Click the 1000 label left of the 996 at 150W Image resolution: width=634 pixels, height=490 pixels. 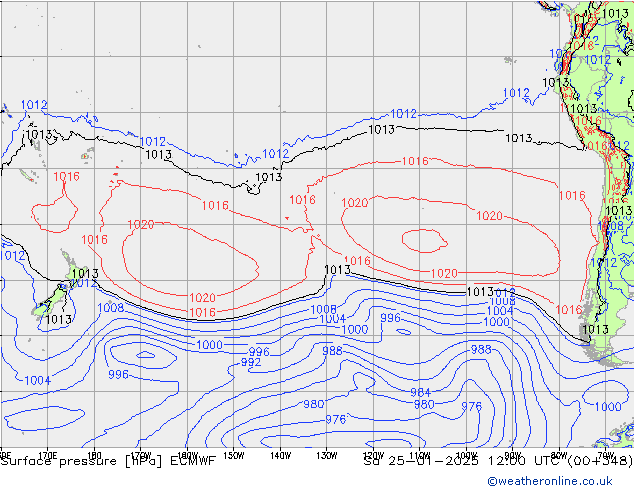pos(209,345)
